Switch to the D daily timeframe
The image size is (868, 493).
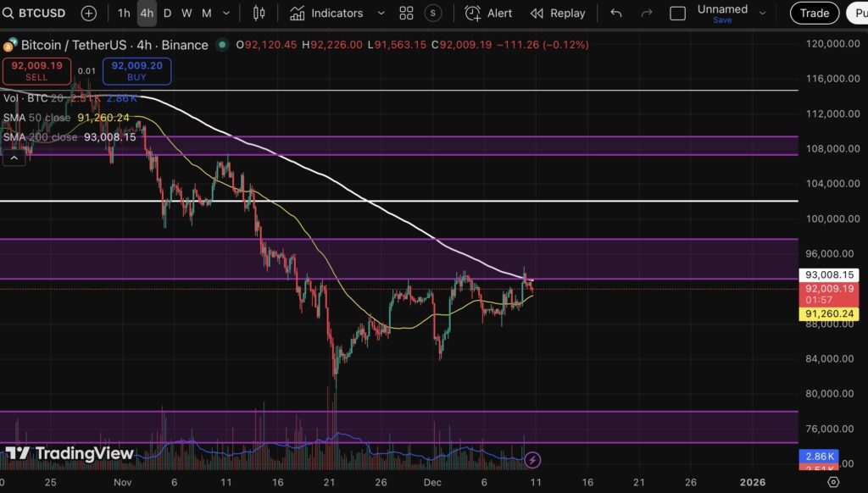click(x=167, y=13)
